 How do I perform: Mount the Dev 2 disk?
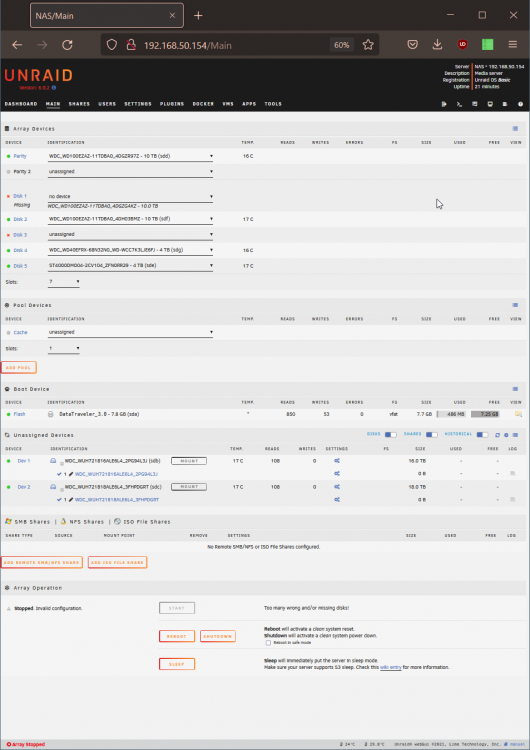coord(189,487)
